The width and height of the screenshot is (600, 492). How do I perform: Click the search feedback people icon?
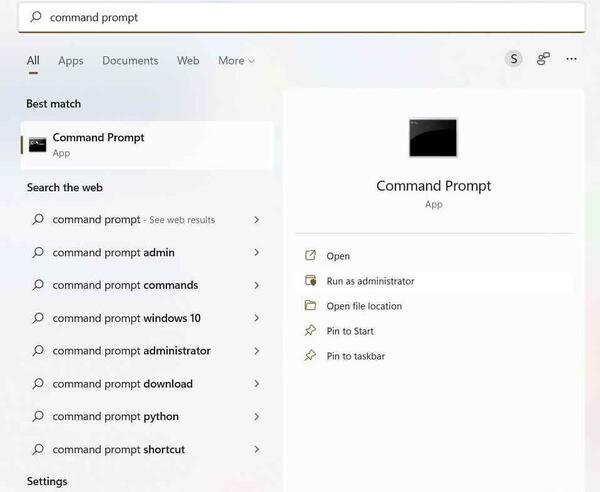543,59
